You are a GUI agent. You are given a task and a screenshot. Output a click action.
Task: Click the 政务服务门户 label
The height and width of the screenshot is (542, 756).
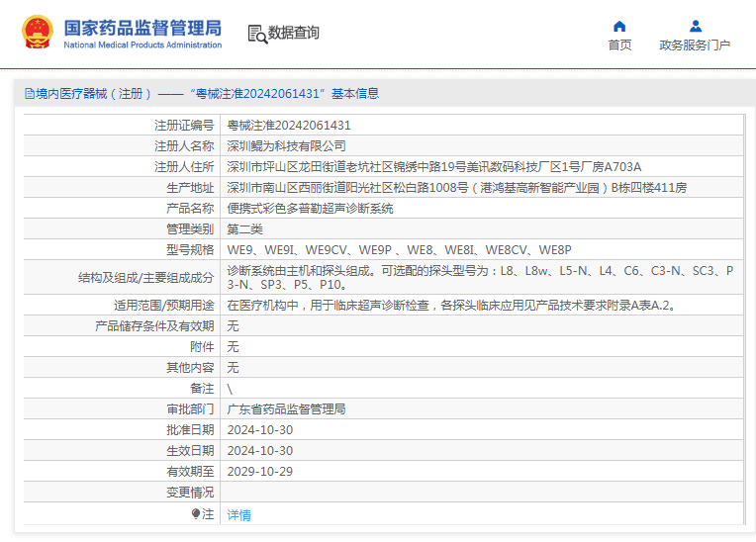(x=695, y=45)
